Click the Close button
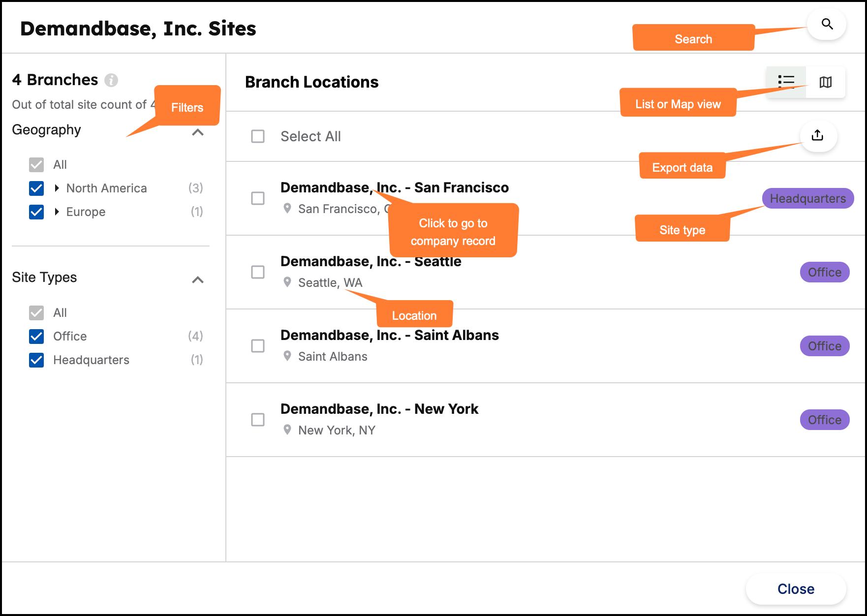867x616 pixels. [796, 589]
